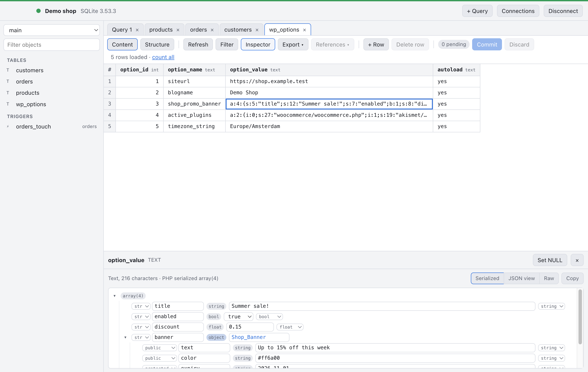Click the inspector tree vertical scrollbar

click(x=580, y=317)
